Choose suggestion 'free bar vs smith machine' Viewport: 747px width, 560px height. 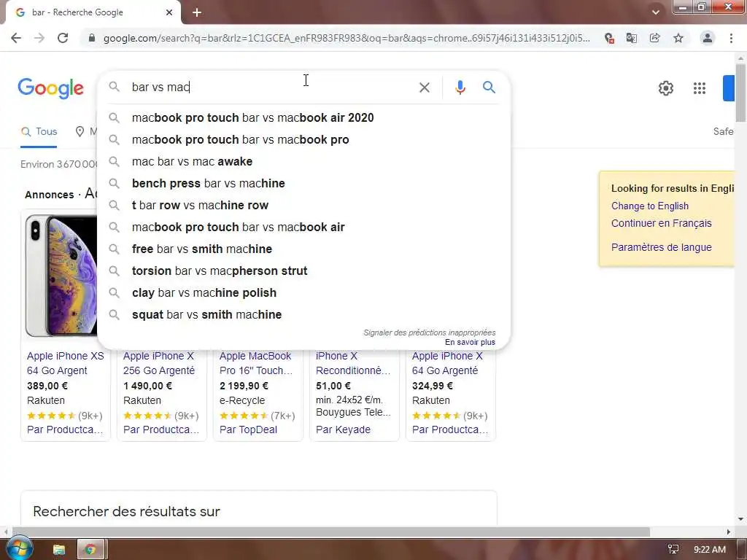click(303, 249)
